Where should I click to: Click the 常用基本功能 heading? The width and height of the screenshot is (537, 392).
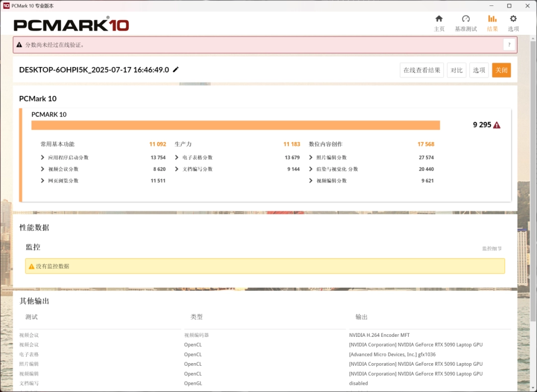pos(58,144)
